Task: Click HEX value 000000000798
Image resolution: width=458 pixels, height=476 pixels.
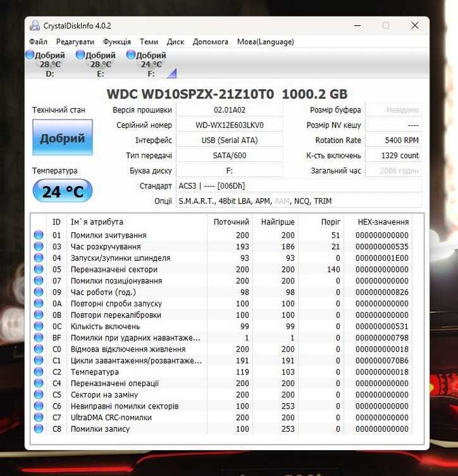Action: tap(382, 338)
